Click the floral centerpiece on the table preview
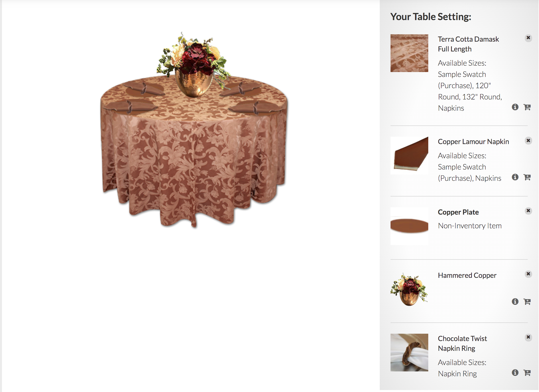539x392 pixels. [x=194, y=64]
